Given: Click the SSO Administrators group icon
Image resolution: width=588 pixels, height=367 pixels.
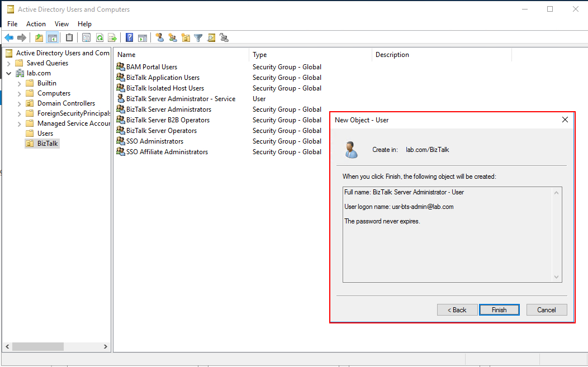Looking at the screenshot, I should (x=120, y=141).
